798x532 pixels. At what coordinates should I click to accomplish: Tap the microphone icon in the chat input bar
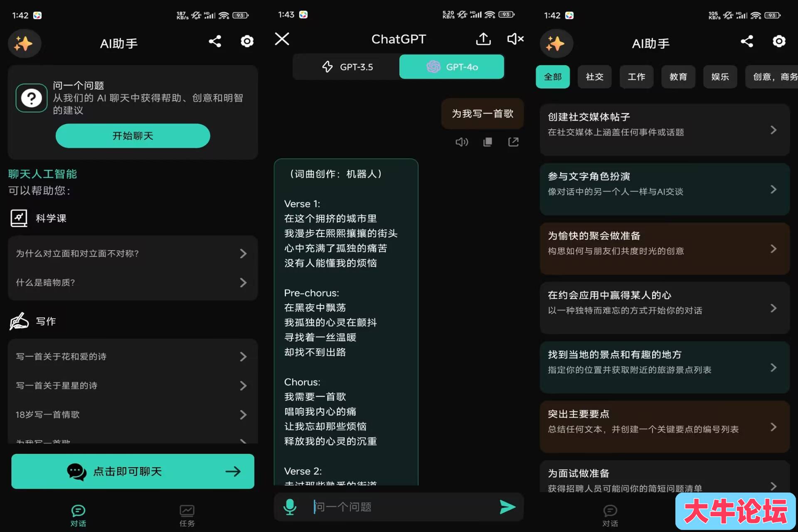(290, 507)
